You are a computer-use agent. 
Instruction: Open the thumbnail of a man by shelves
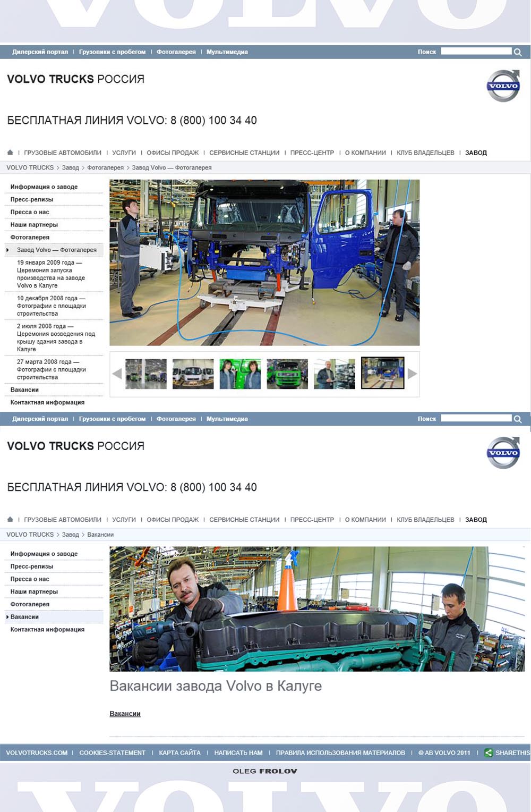335,374
